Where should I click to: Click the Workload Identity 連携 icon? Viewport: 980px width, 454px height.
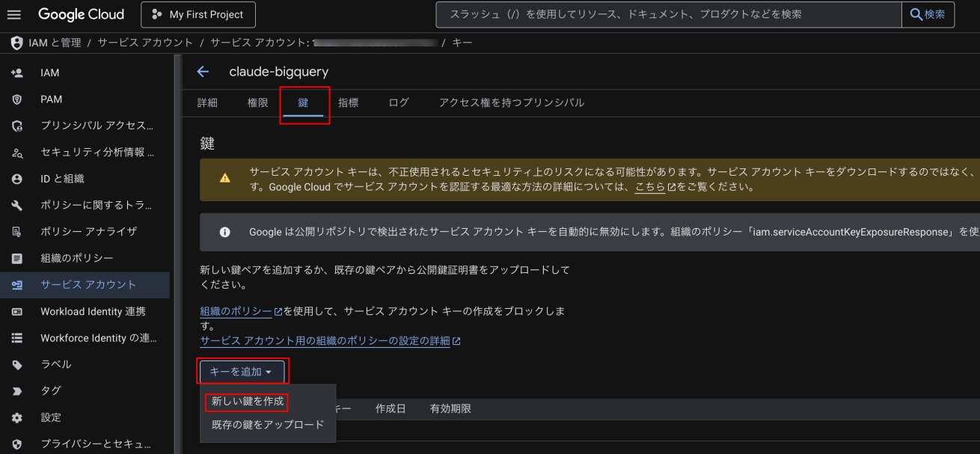point(16,311)
